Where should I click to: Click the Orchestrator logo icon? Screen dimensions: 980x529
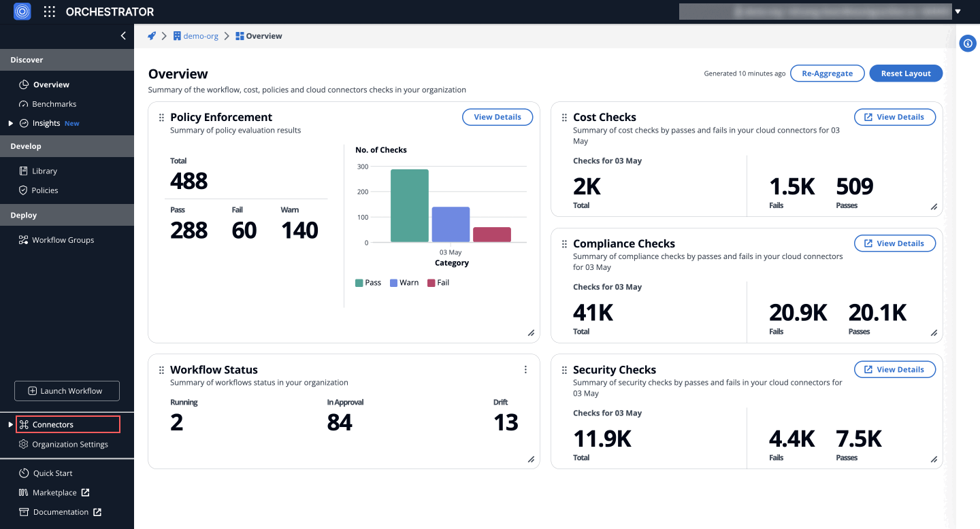pos(22,12)
